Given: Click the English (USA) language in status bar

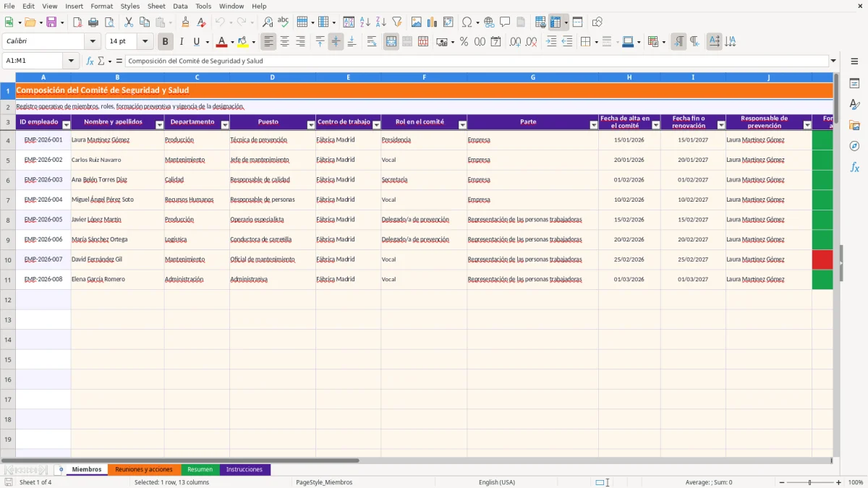Looking at the screenshot, I should (x=497, y=482).
